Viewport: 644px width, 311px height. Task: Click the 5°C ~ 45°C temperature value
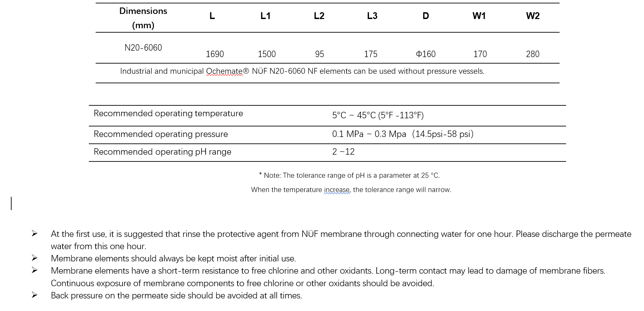click(354, 116)
